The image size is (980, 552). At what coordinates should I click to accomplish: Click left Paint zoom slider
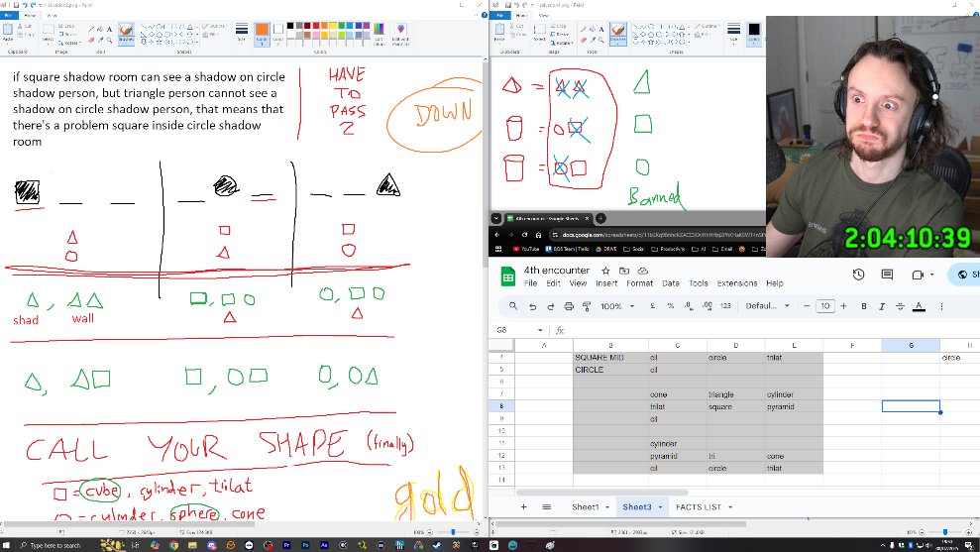(x=453, y=532)
